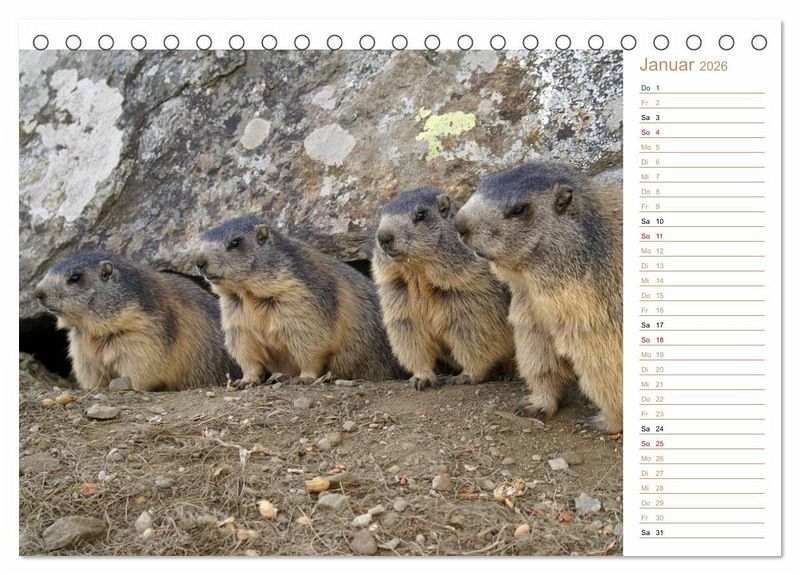Select the 'Mi 7' calendar row
Image resolution: width=800 pixels, height=575 pixels.
pos(702,177)
